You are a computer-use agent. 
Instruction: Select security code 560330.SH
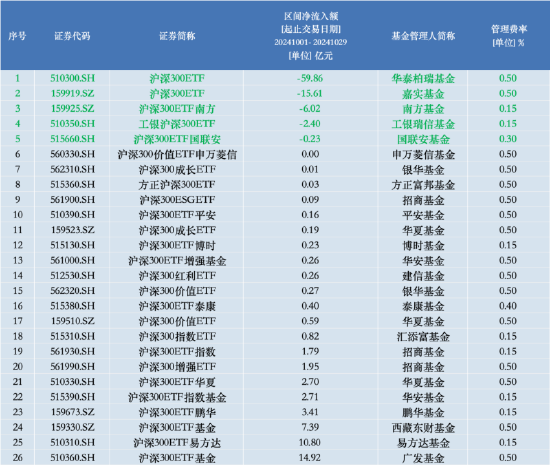[73, 154]
